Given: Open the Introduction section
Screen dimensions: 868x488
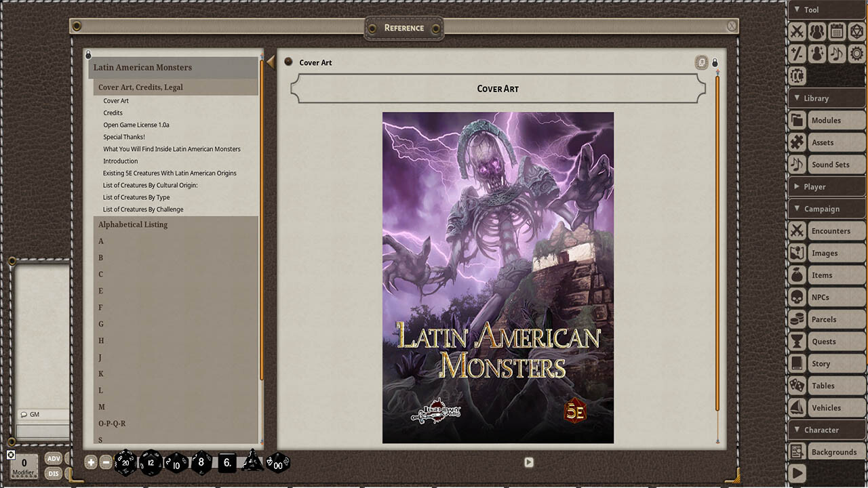Looking at the screenshot, I should [x=120, y=161].
